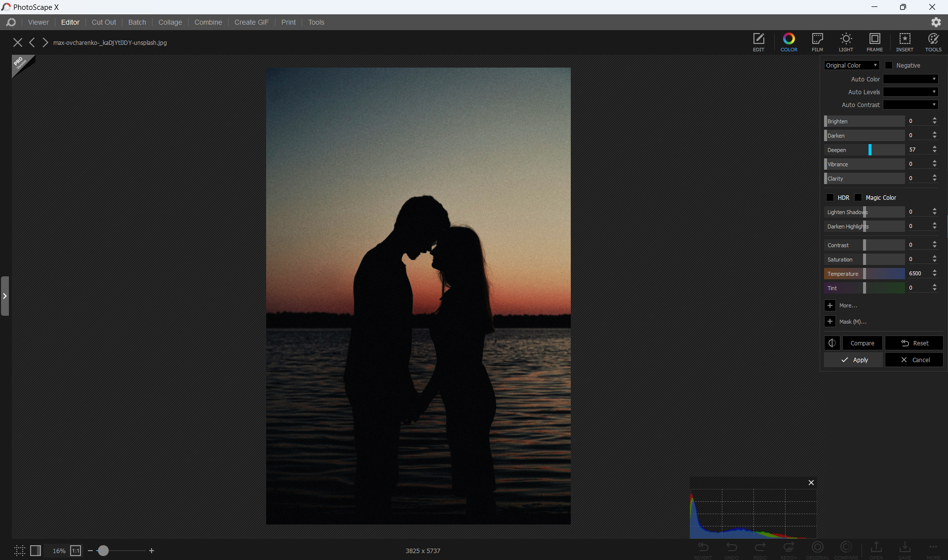Click the Revert icon

pyautogui.click(x=704, y=548)
